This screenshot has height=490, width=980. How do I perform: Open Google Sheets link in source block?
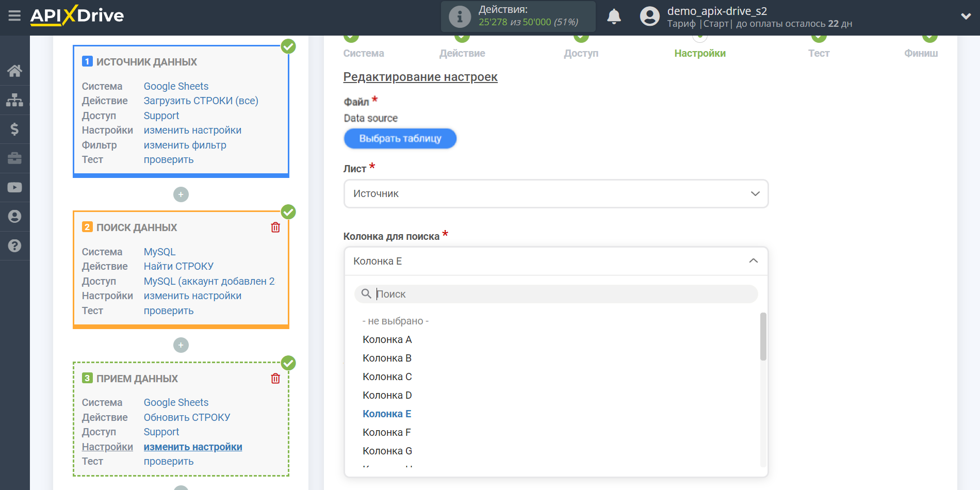coord(176,86)
